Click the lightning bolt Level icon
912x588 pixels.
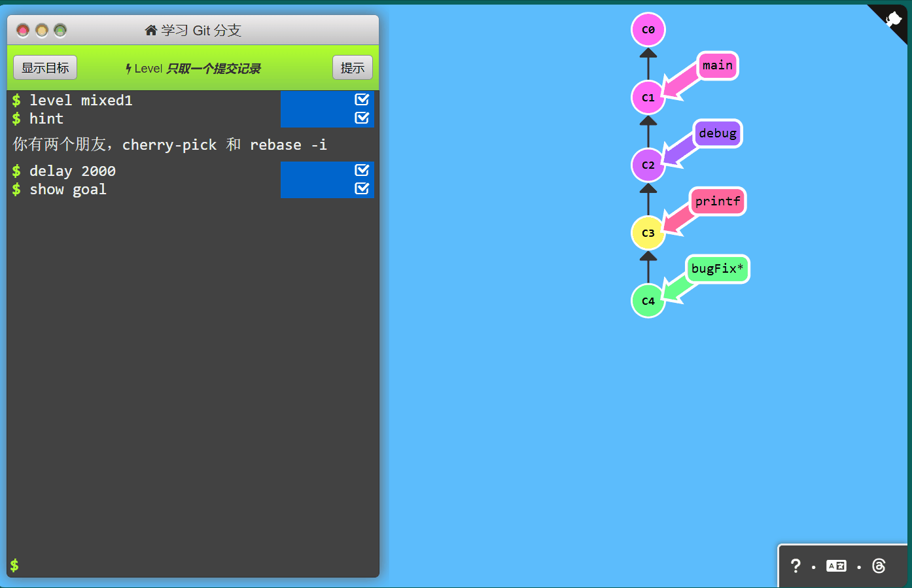pyautogui.click(x=129, y=69)
